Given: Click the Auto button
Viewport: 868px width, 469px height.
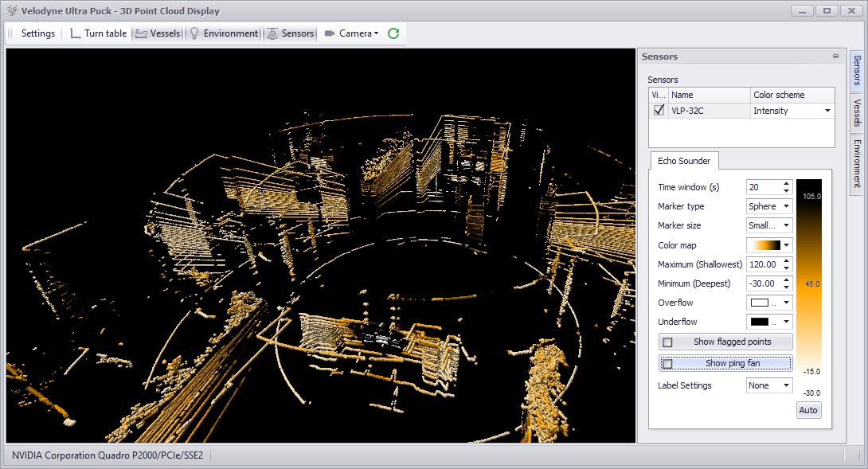Looking at the screenshot, I should point(808,410).
